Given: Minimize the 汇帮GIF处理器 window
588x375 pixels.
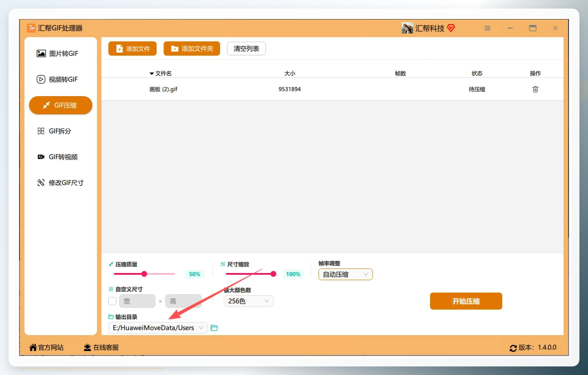Looking at the screenshot, I should coord(510,28).
